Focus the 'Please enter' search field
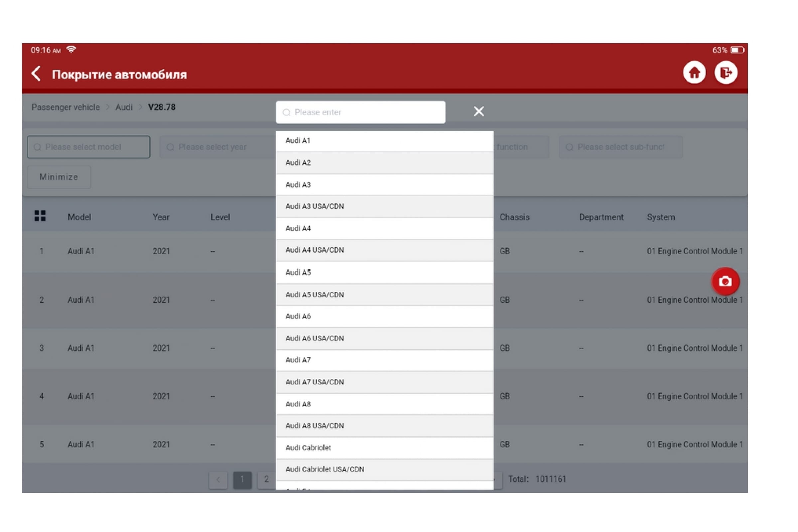The width and height of the screenshot is (798, 532). 361,112
